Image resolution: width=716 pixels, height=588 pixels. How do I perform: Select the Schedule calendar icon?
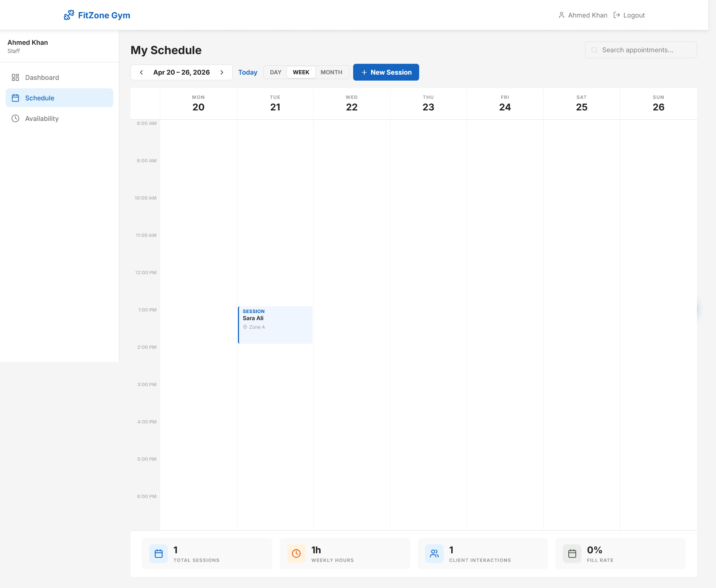pos(15,98)
